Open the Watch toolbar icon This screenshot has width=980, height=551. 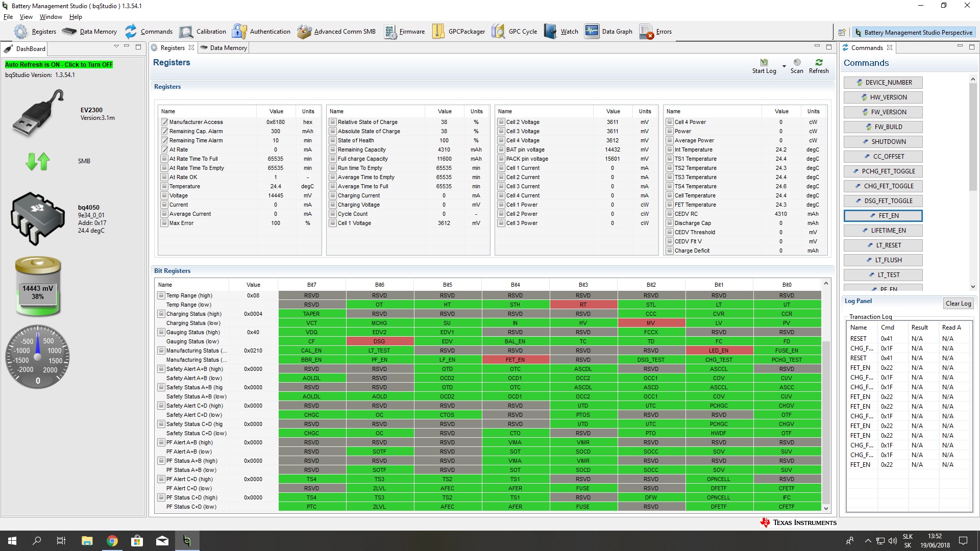tap(550, 32)
